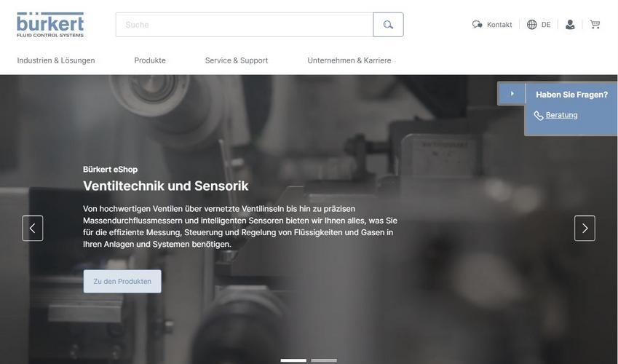Open the shopping cart icon
Image resolution: width=618 pixels, height=364 pixels.
coord(595,25)
